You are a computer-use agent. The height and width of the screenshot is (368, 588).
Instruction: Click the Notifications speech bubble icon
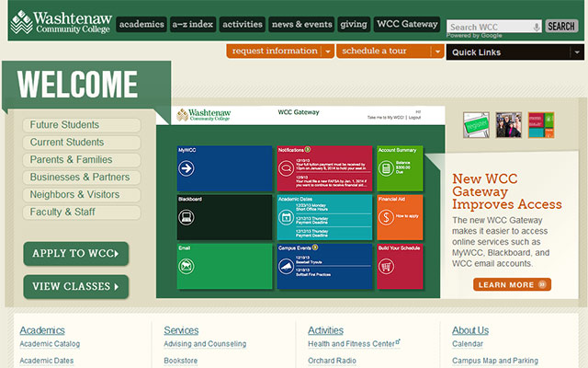[286, 168]
